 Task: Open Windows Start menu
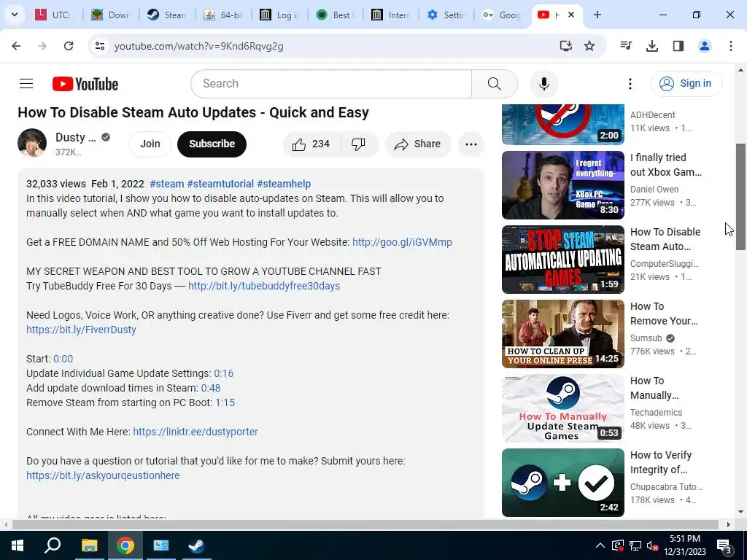pos(18,545)
